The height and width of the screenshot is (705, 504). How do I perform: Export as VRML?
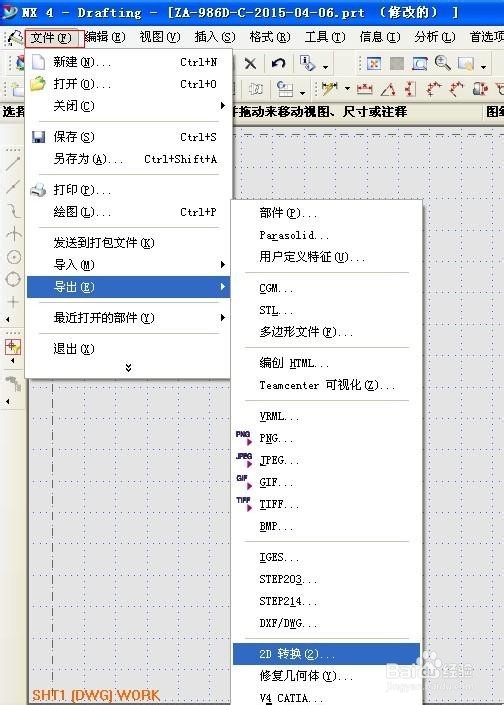pos(327,416)
